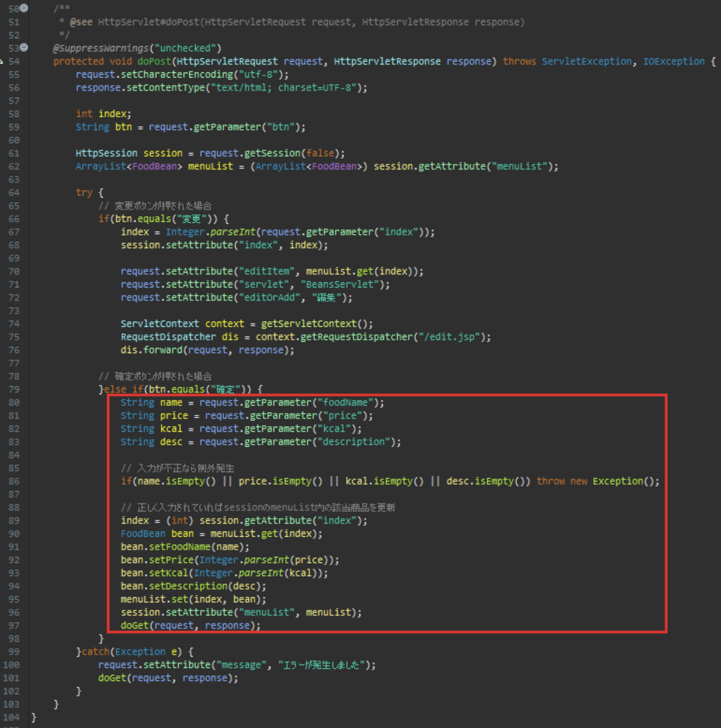Click the "foodName" parameter string
The image size is (721, 728).
(346, 403)
